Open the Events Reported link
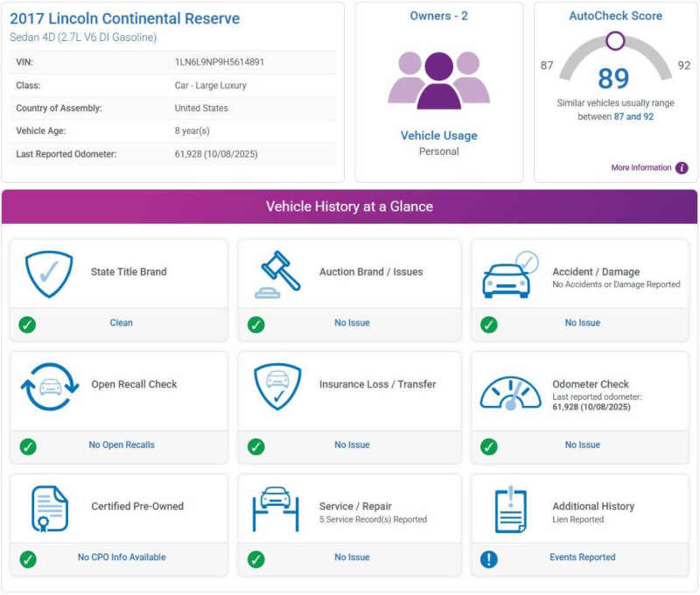 pos(582,557)
